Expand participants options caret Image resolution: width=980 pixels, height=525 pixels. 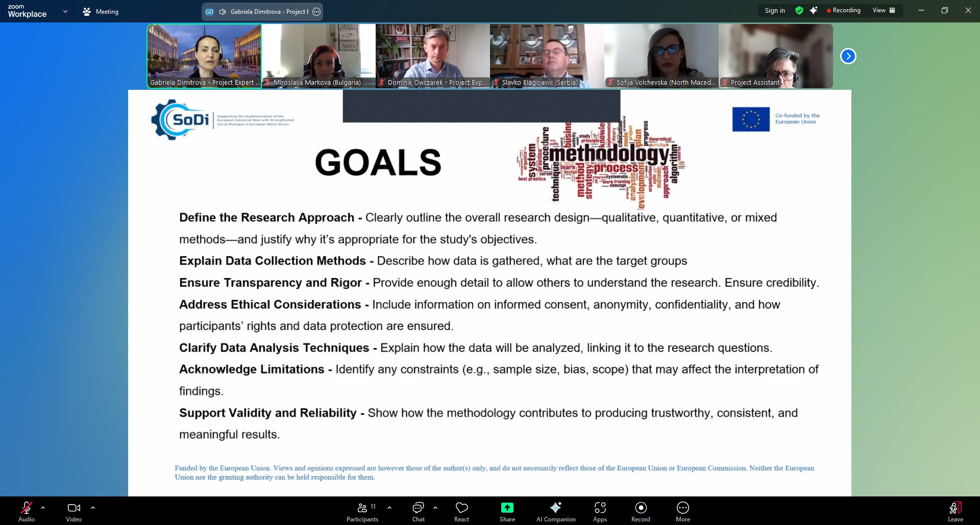pyautogui.click(x=389, y=508)
